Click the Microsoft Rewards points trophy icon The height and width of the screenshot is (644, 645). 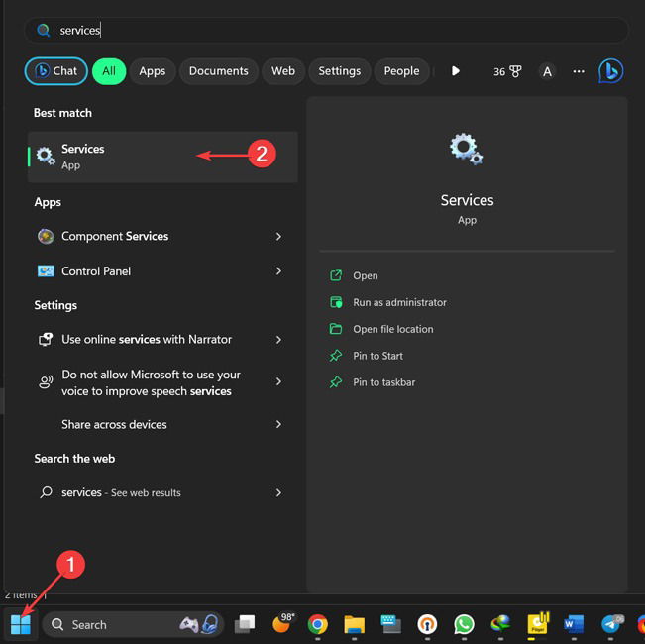tap(515, 71)
